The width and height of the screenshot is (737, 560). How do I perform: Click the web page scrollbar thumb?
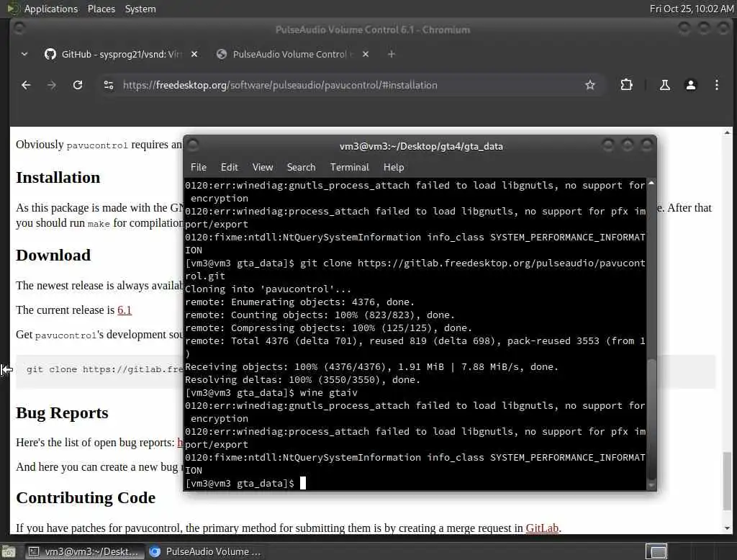coord(727,481)
